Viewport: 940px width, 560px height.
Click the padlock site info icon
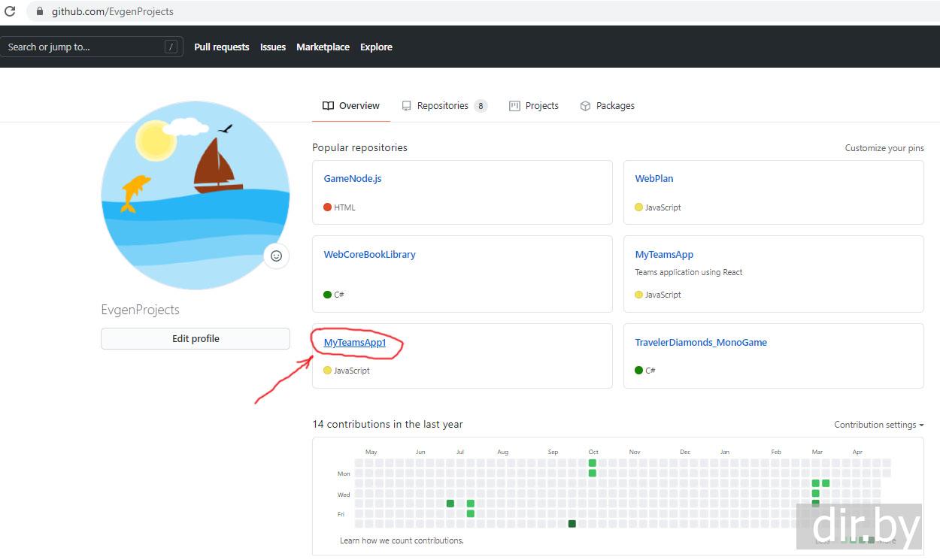coord(39,11)
